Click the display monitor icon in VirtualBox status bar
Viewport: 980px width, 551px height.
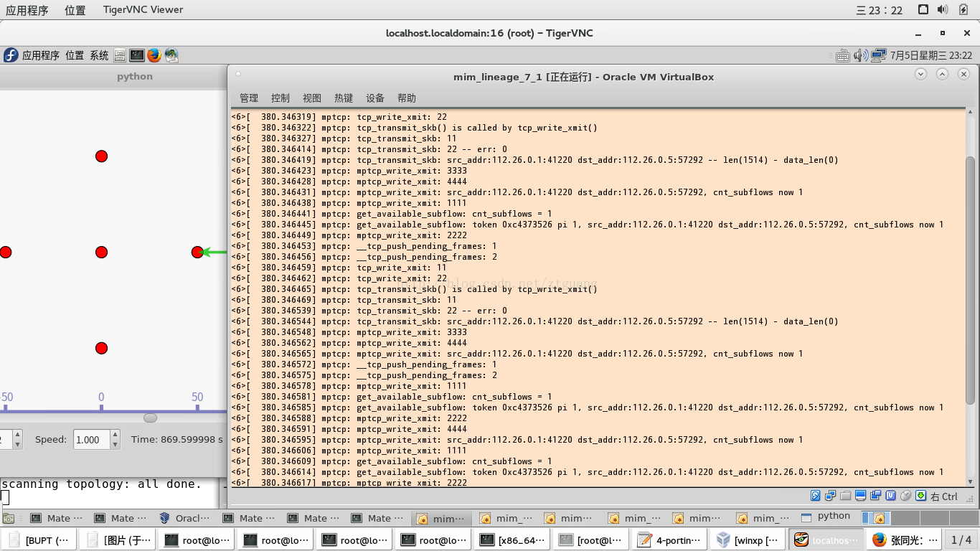860,496
